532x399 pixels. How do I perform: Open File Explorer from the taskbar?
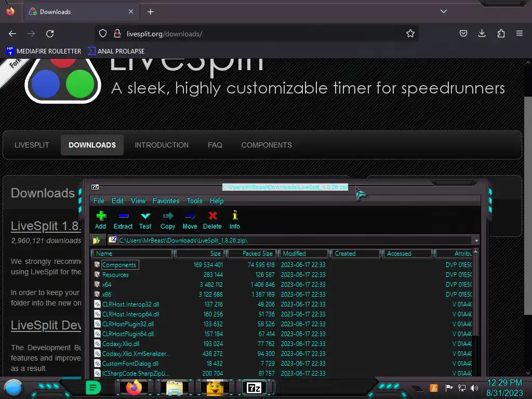coord(175,388)
